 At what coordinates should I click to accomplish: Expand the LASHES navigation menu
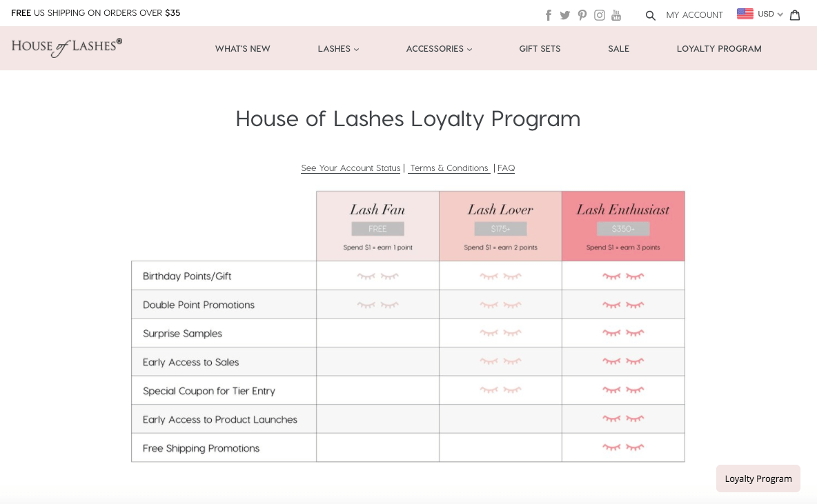coord(337,48)
